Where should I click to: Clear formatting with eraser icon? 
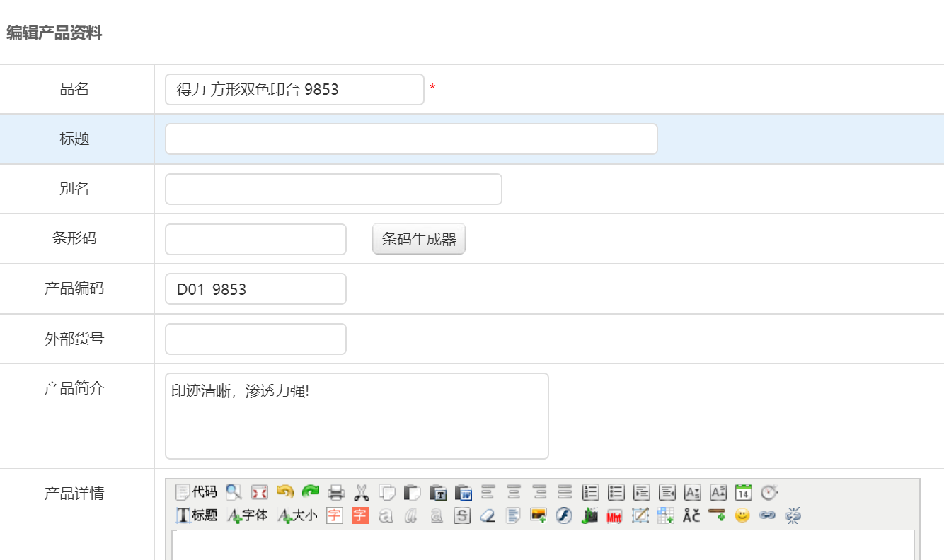pyautogui.click(x=488, y=515)
